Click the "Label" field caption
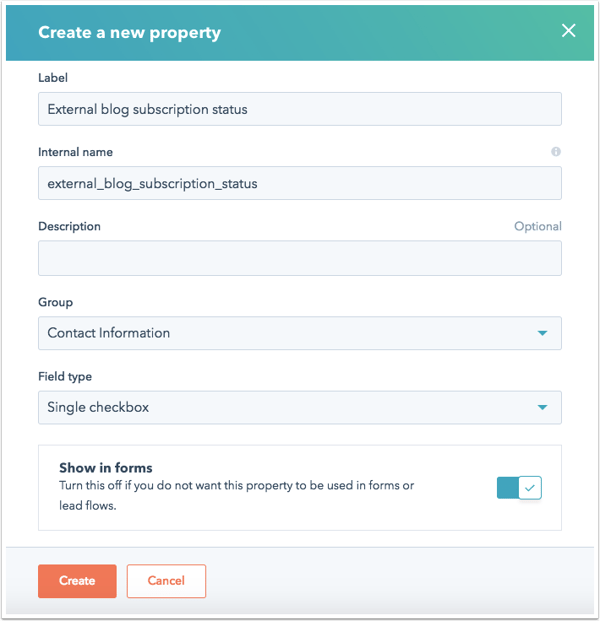This screenshot has width=600, height=621. [53, 78]
